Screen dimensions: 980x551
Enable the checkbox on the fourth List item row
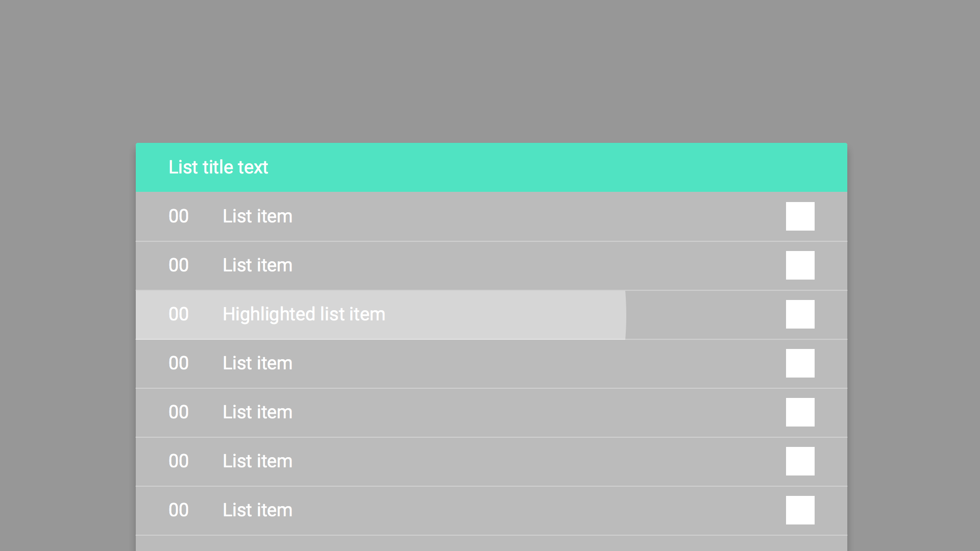[800, 363]
